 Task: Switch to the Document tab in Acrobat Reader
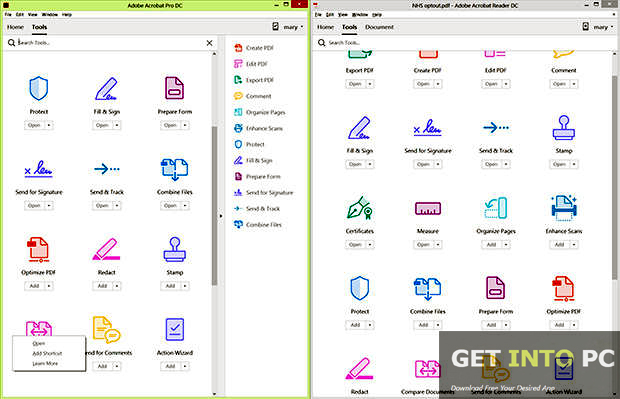coord(379,27)
